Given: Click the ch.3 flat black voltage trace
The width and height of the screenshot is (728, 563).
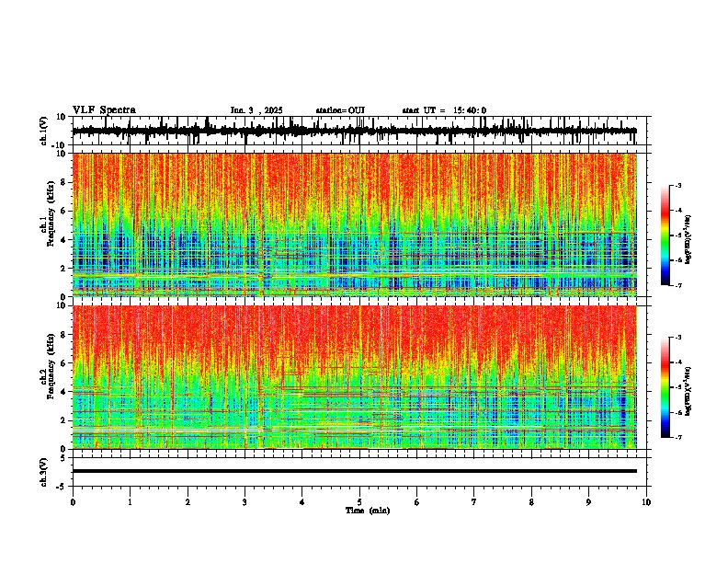Looking at the screenshot, I should click(355, 471).
